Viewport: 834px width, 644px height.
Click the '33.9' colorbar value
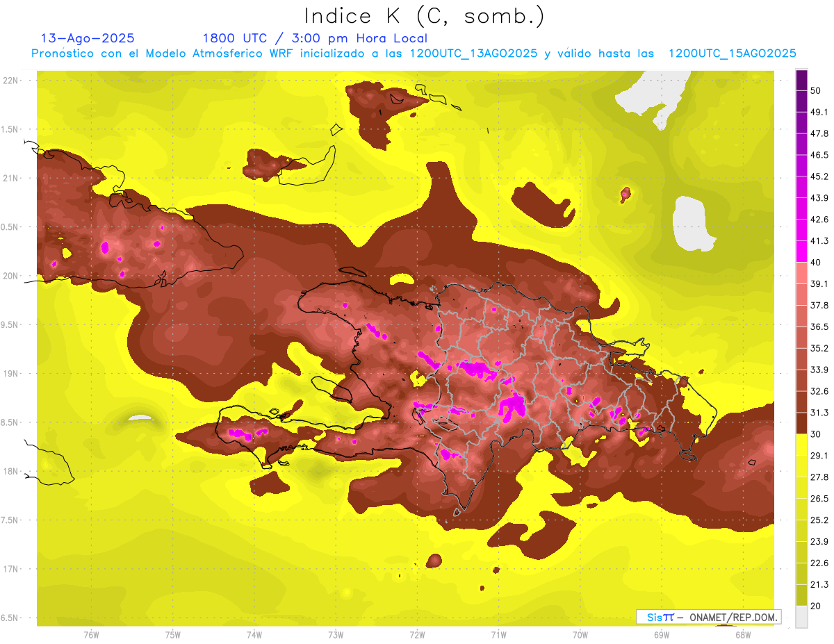819,370
